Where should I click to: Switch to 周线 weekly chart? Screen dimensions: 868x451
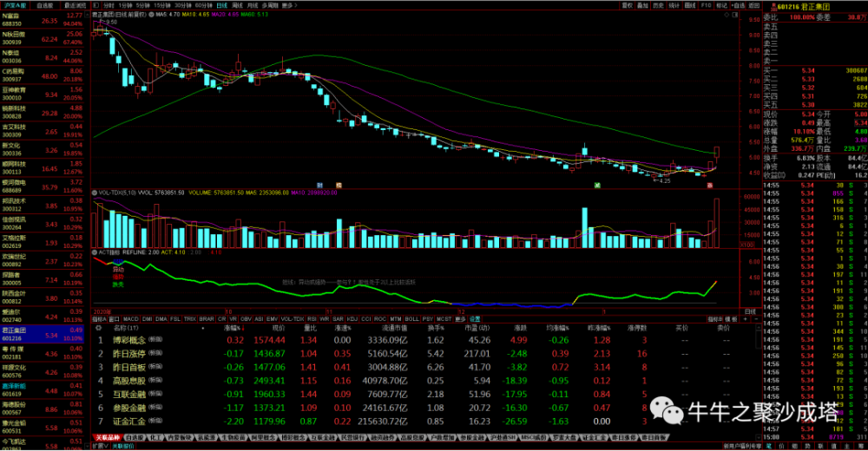pos(238,5)
